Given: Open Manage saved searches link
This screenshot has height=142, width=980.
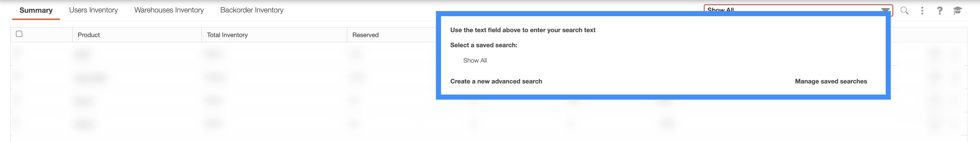Looking at the screenshot, I should tap(830, 81).
